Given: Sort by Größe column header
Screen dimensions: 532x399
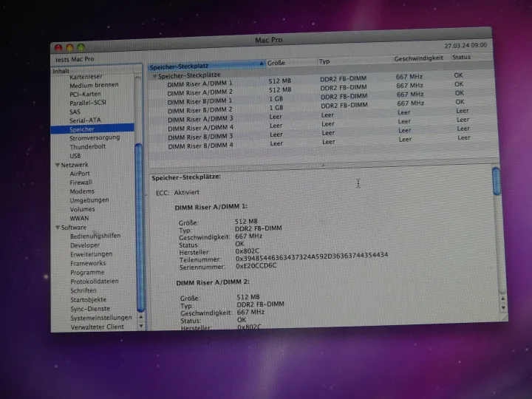Looking at the screenshot, I should [291, 63].
